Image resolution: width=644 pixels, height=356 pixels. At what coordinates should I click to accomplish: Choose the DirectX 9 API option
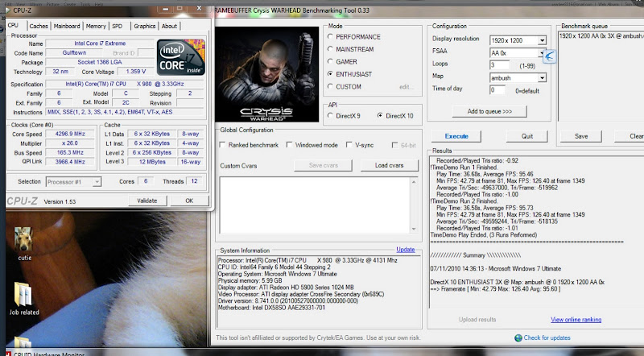click(x=330, y=116)
